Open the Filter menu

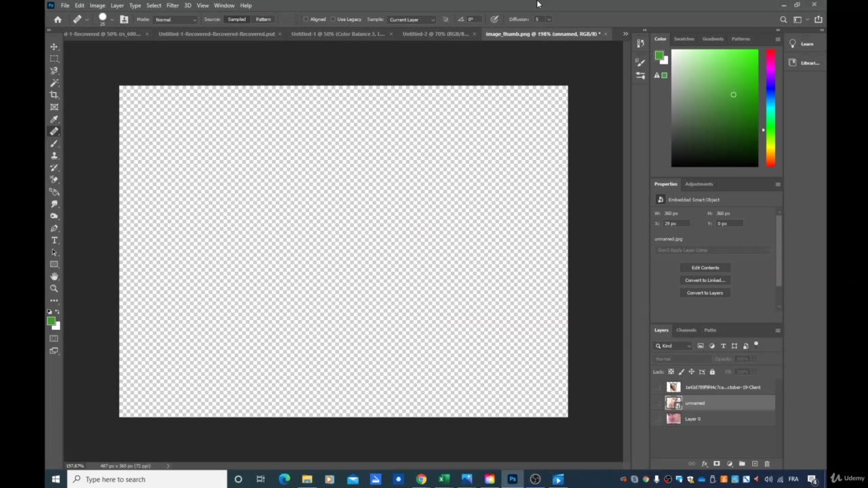[173, 5]
